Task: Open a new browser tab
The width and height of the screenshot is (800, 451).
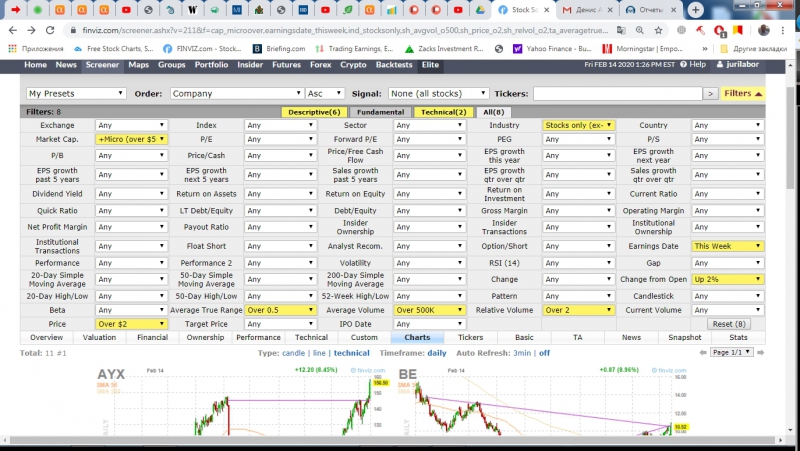Action: tap(695, 10)
